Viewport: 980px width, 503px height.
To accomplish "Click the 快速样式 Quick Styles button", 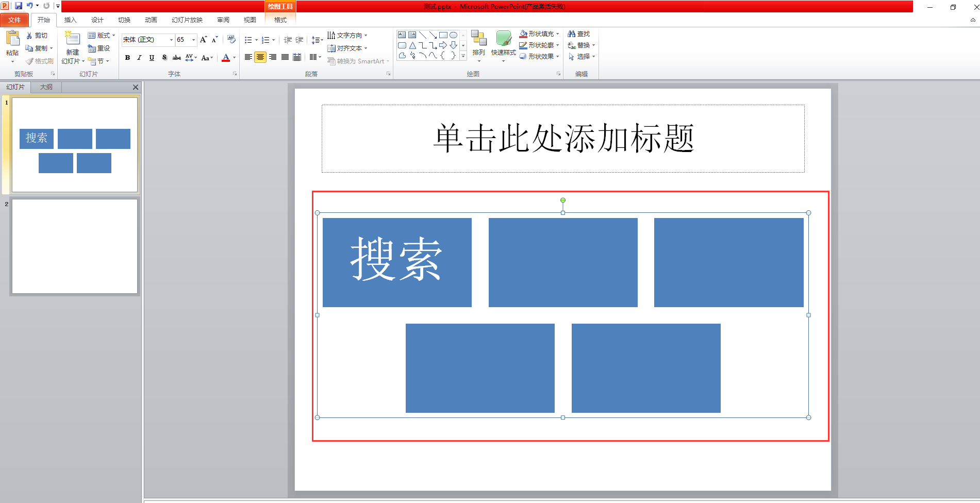I will coord(504,46).
